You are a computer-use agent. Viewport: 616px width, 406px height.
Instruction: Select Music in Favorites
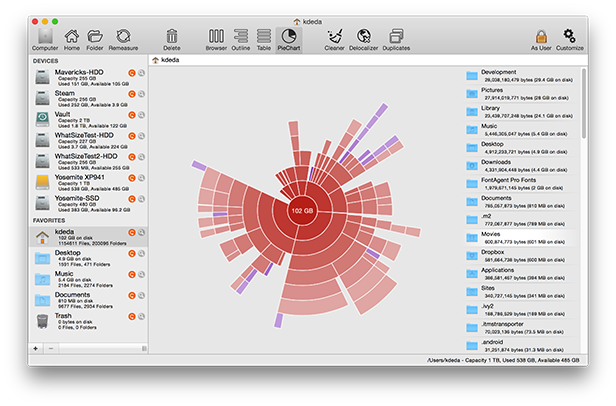tap(88, 279)
